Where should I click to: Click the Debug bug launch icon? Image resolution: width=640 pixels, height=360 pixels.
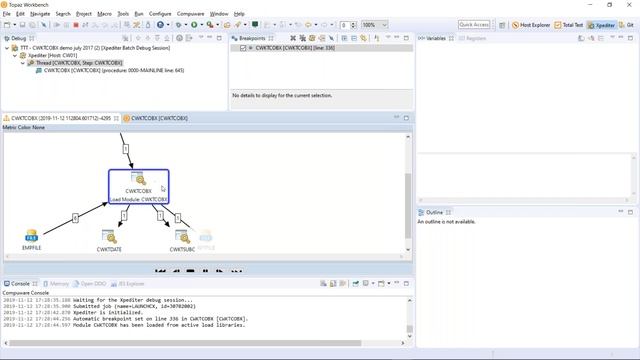[x=178, y=25]
